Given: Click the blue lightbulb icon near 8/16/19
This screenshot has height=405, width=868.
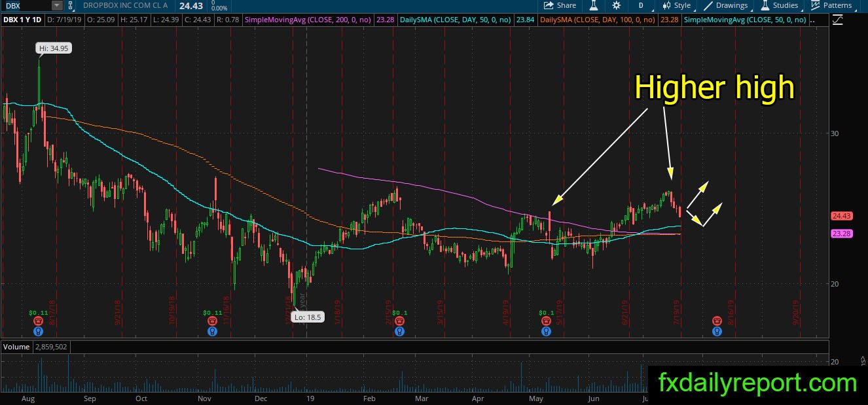Looking at the screenshot, I should point(717,332).
